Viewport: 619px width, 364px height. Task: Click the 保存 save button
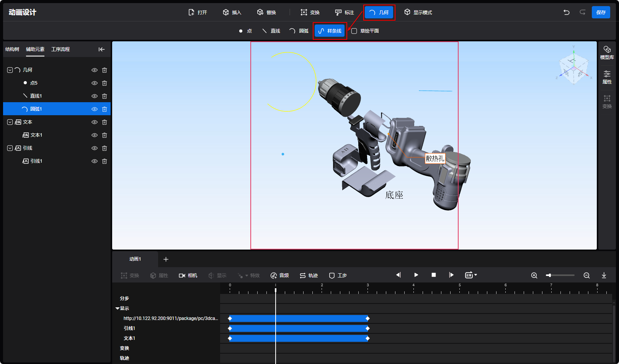point(601,12)
